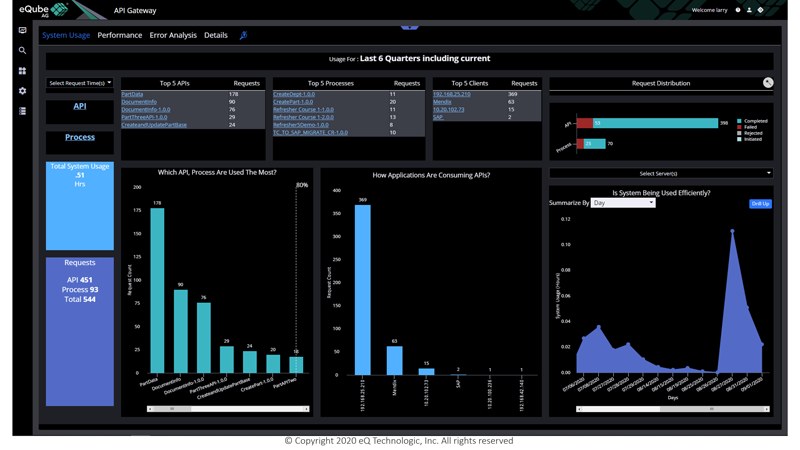Open the Details tab
This screenshot has height=450, width=800.
tap(216, 35)
